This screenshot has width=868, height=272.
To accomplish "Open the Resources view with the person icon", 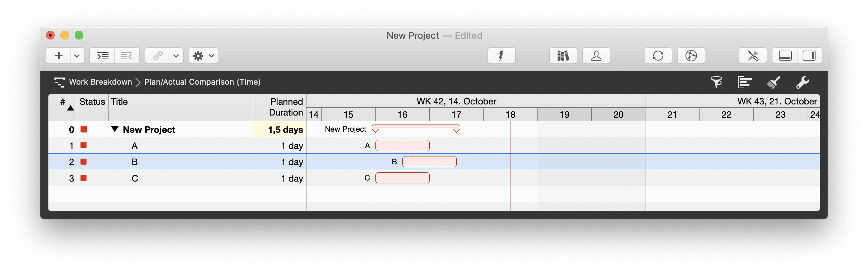I will 596,56.
